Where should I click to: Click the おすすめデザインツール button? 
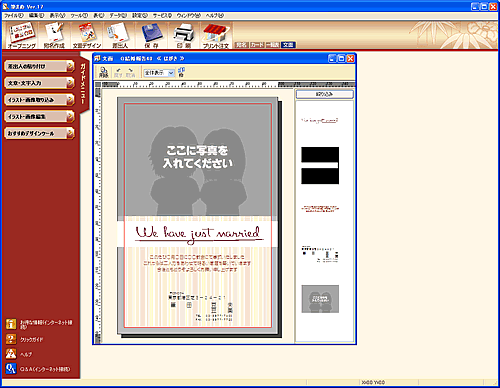39,133
